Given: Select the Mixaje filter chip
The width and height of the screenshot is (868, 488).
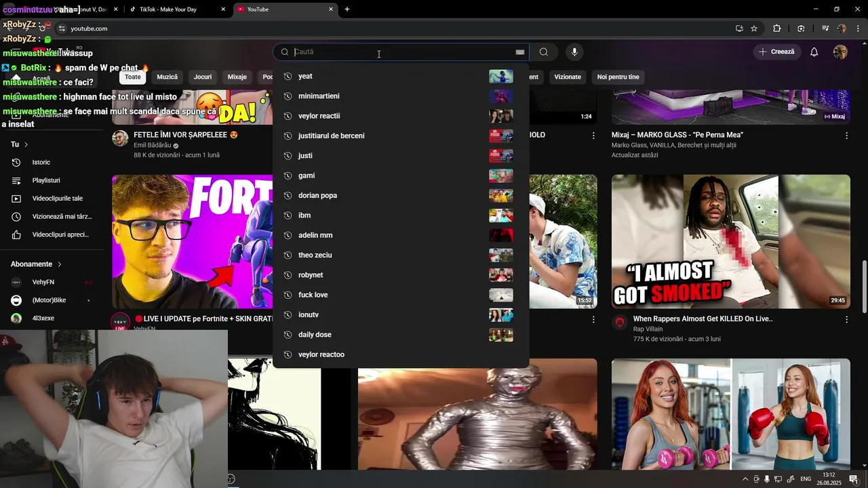Looking at the screenshot, I should coord(237,77).
